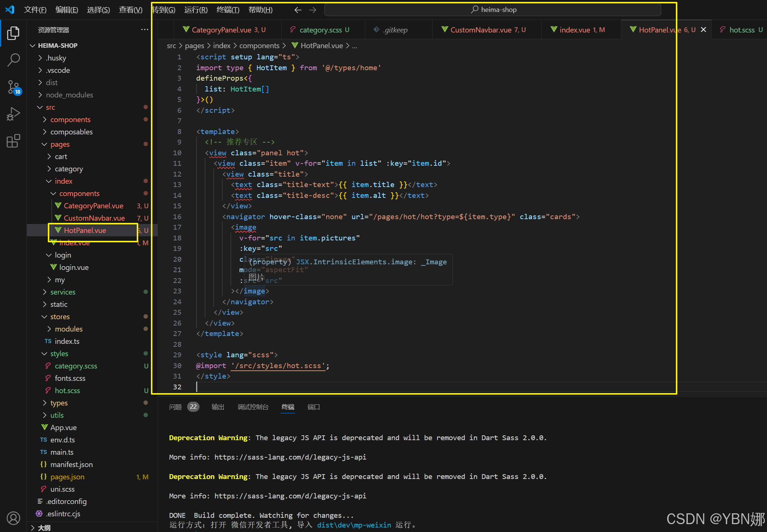The image size is (767, 532).
Task: Collapse the src folder
Action: (x=50, y=107)
